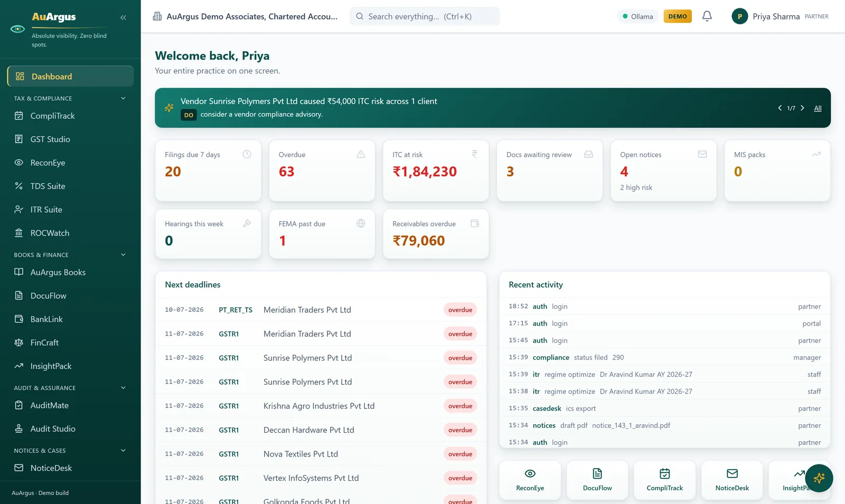Viewport: 845px width, 504px height.
Task: Click the sparkle icon in the insight banner
Action: 169,108
